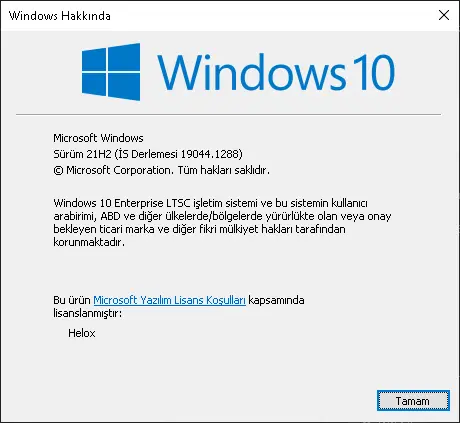Click the Windows logo icon
The height and width of the screenshot is (423, 460).
click(111, 72)
